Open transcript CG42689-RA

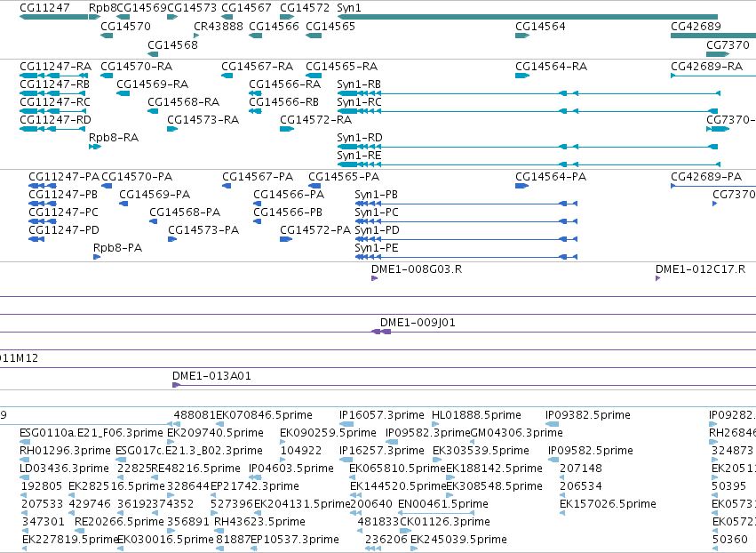(x=707, y=66)
